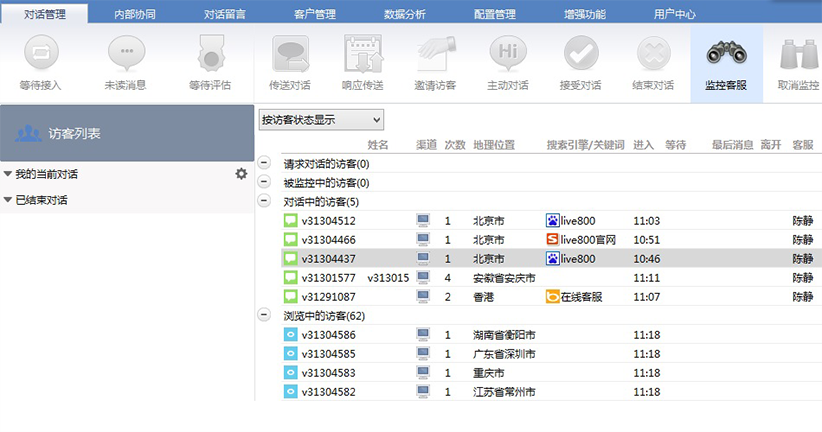The width and height of the screenshot is (822, 432).
Task: Click the 等待评估 toolbar icon
Action: [x=211, y=52]
